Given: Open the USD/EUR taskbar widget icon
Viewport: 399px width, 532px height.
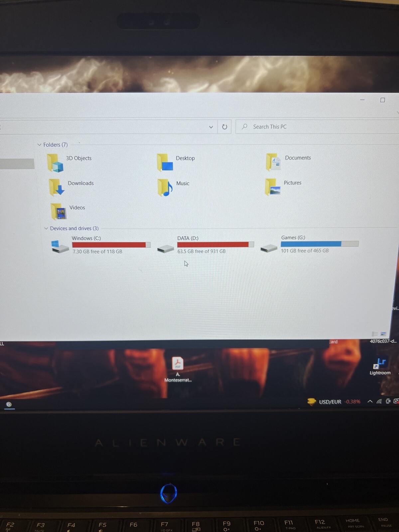Looking at the screenshot, I should click(312, 402).
